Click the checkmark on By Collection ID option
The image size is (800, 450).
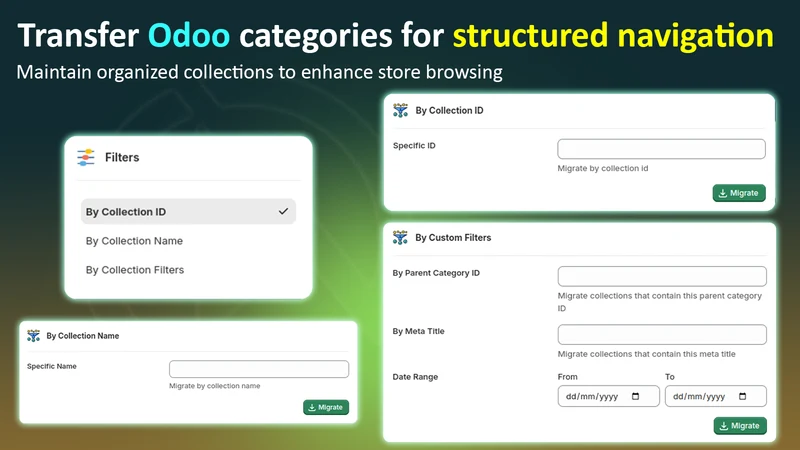tap(283, 211)
